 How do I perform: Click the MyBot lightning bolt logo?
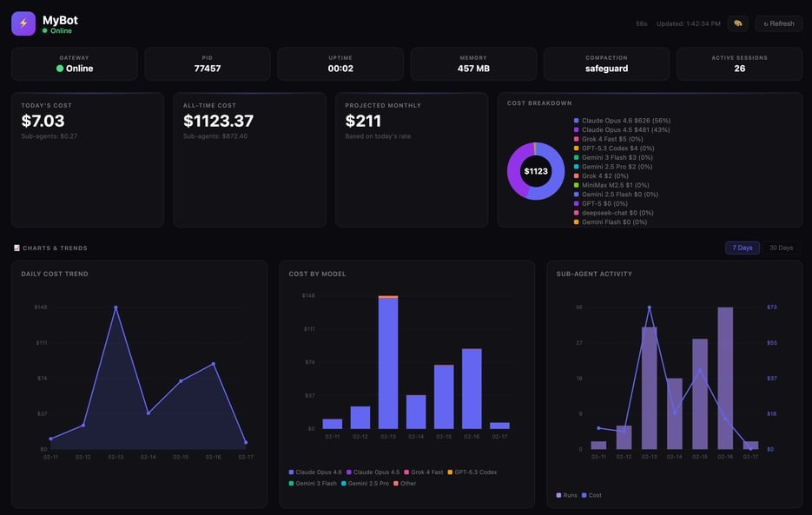[x=23, y=23]
